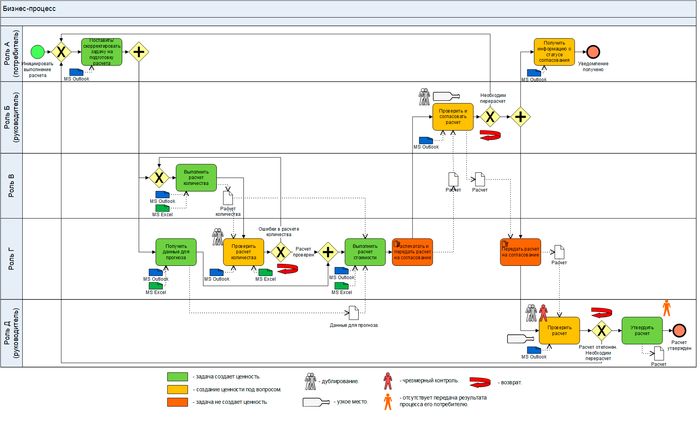This screenshot has width=700, height=423.
Task: Select the orange 'Передать расчет на согласование' task
Action: [x=520, y=251]
